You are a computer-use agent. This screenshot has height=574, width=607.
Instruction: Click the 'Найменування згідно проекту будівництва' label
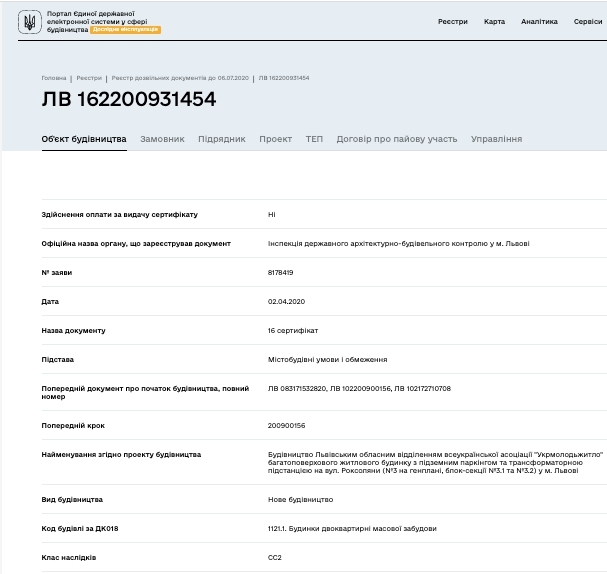pos(121,454)
